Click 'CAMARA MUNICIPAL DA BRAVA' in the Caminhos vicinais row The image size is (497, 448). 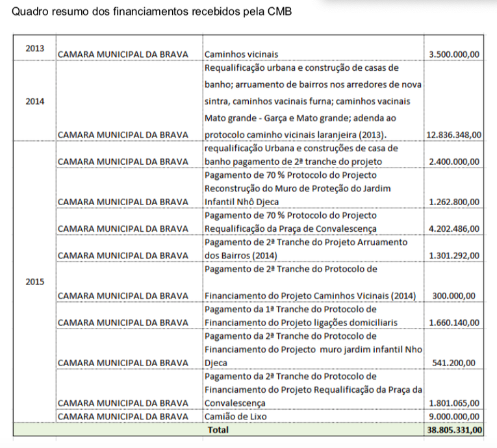point(123,55)
